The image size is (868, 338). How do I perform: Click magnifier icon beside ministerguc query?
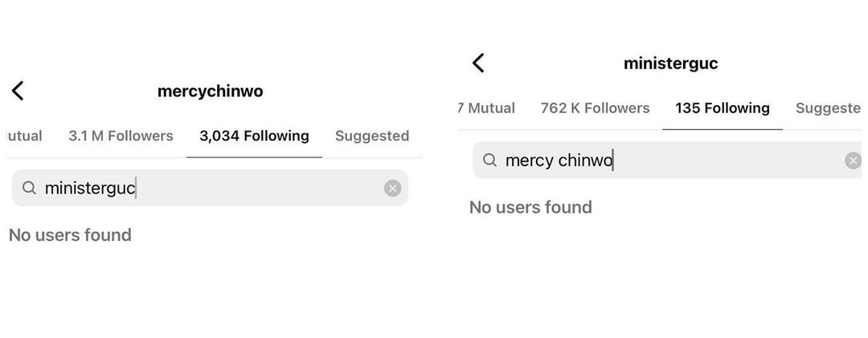30,188
